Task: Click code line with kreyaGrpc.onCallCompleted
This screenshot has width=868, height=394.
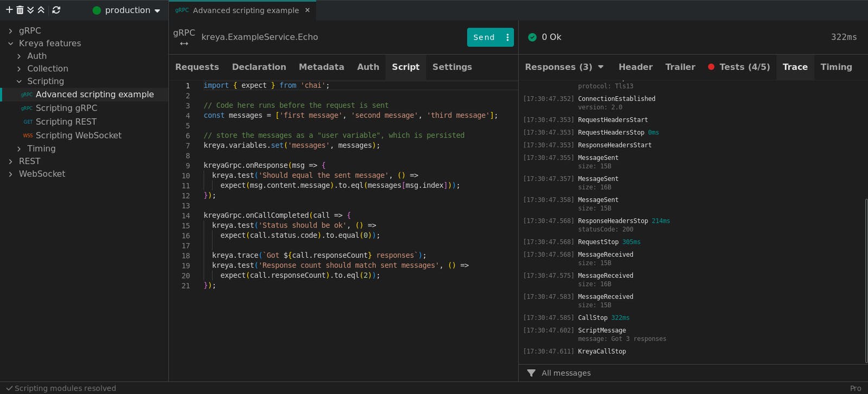Action: pyautogui.click(x=277, y=215)
